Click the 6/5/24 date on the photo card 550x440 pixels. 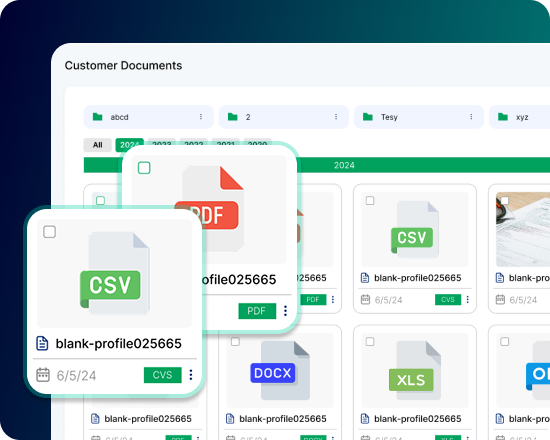[523, 300]
